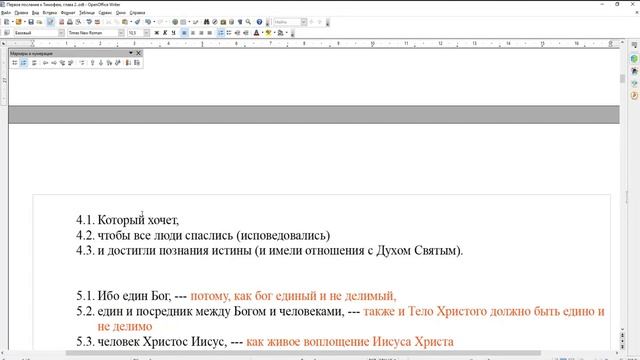
Task: Click the search text input field
Action: [287, 22]
